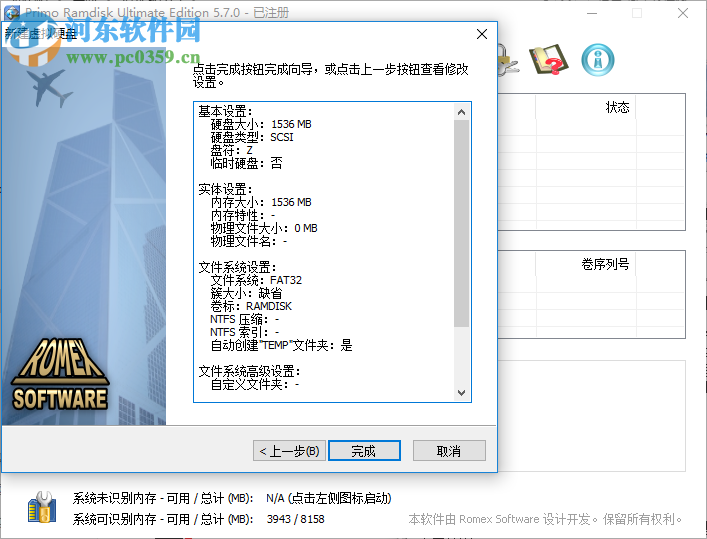
Task: Select the NTFS 索引 line
Action: tap(244, 332)
